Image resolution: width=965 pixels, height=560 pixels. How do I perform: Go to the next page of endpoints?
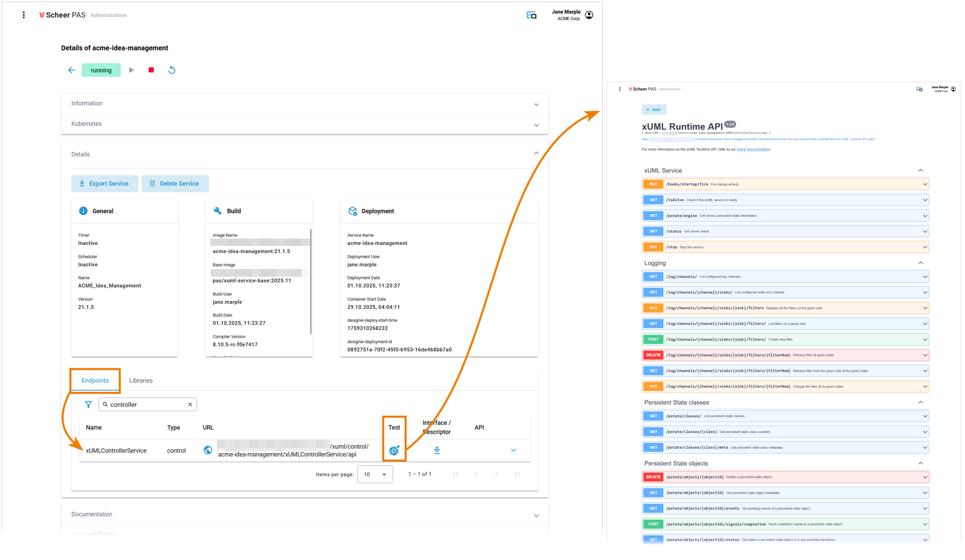click(x=496, y=475)
